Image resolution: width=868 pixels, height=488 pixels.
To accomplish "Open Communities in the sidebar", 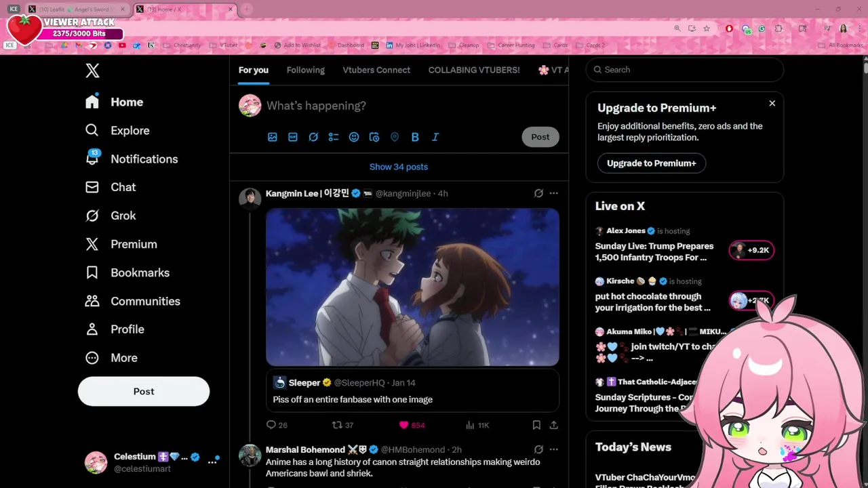I will coord(132,301).
